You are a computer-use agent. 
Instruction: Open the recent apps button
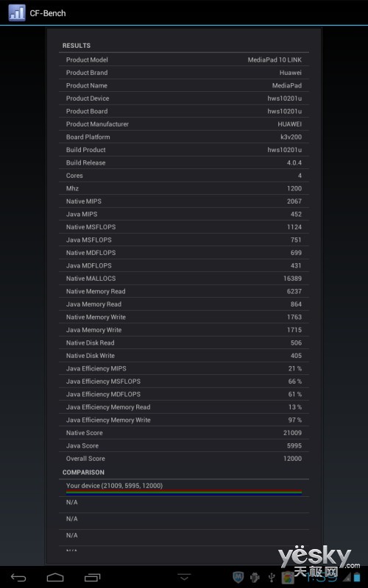coord(93,577)
